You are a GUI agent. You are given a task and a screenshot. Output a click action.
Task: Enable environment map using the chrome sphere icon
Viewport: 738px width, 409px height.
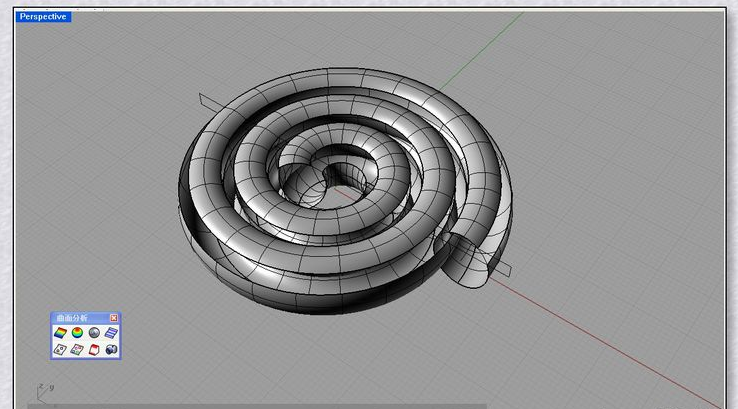[x=94, y=332]
